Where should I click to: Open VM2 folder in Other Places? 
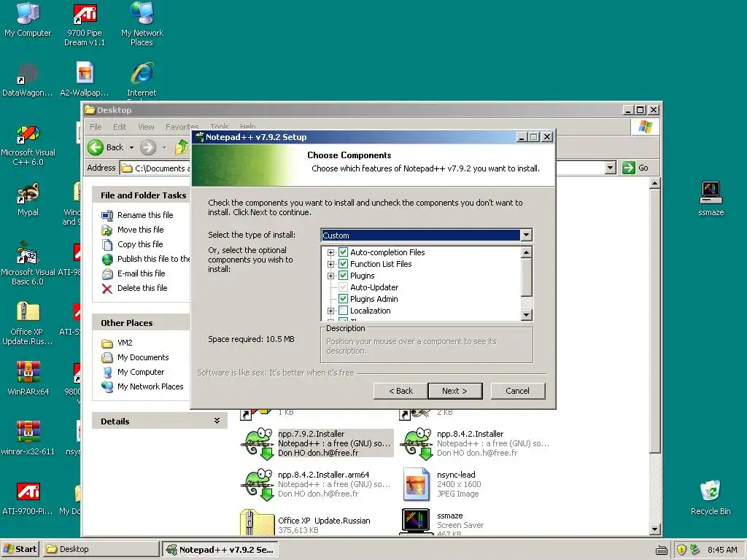(x=125, y=343)
